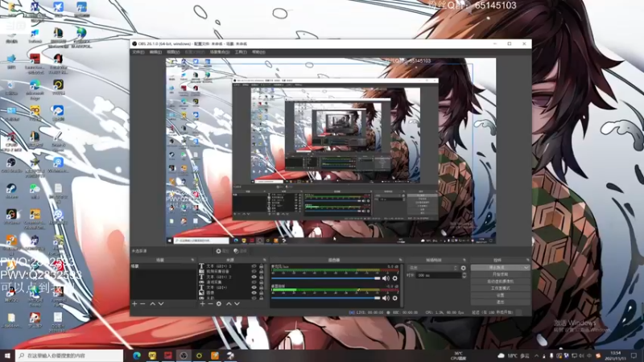644x362 pixels.
Task: Open source properties gear in the 来源 panel footer
Action: (219, 304)
